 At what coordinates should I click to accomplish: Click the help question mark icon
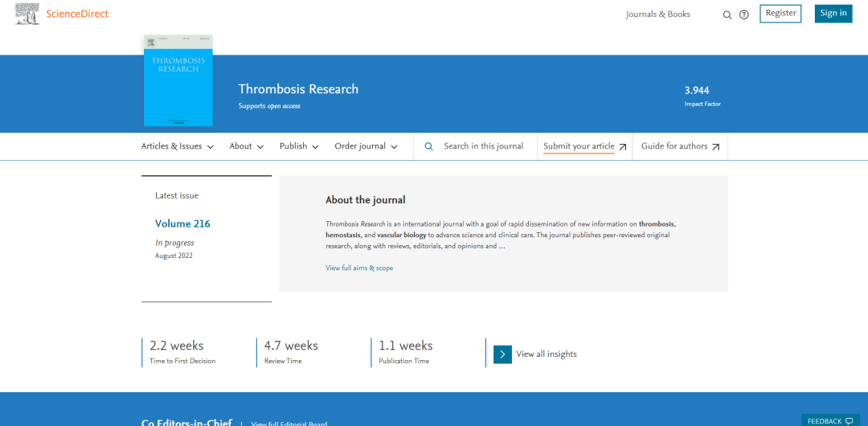point(744,14)
